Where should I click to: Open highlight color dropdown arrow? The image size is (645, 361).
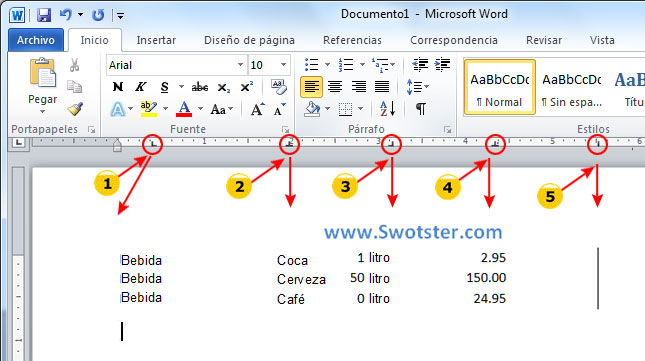point(165,109)
